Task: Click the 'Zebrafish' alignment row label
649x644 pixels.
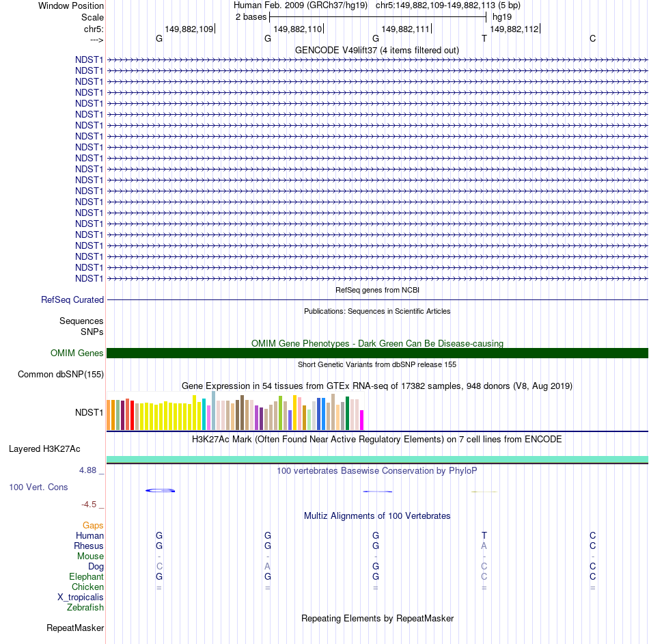Action: pyautogui.click(x=85, y=607)
